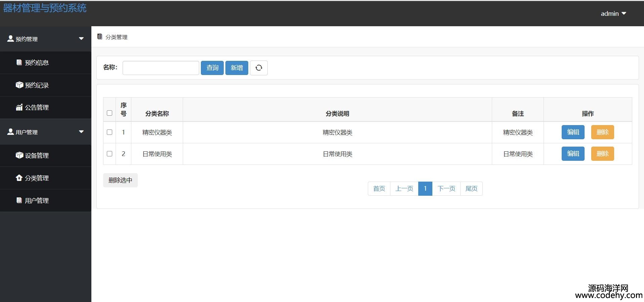The image size is (644, 302).
Task: Check the box for row 日常使用类
Action: (110, 154)
